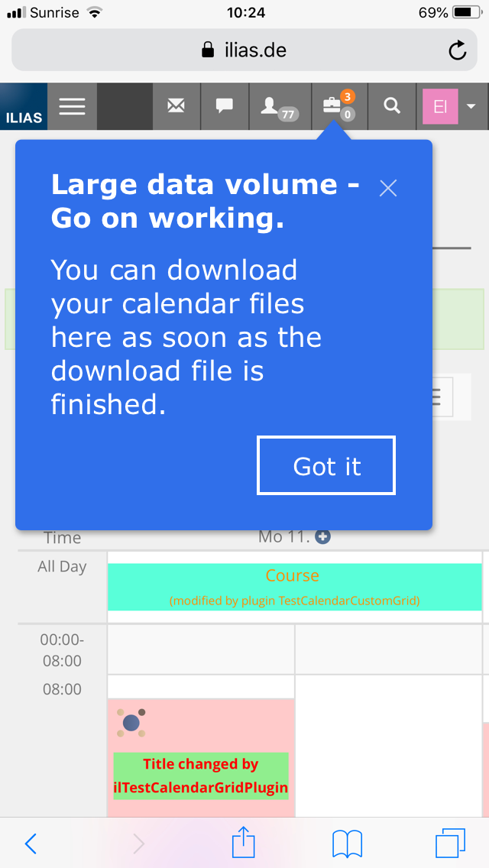Expand user menu arrow beside avatar

click(471, 106)
